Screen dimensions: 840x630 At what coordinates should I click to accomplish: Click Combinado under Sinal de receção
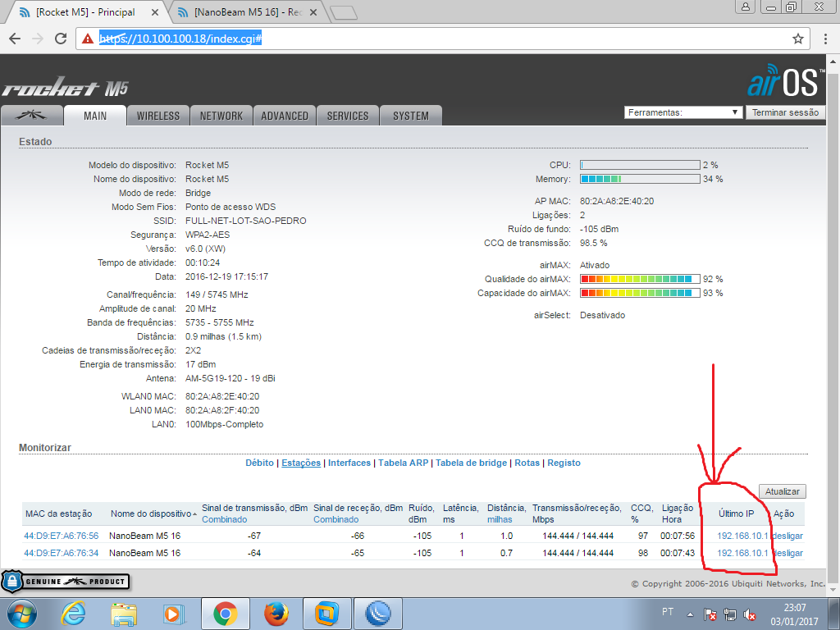click(336, 519)
